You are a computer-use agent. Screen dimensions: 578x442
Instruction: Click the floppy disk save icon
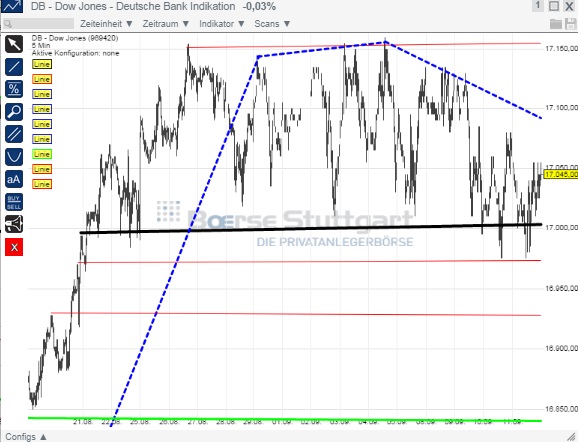571,24
